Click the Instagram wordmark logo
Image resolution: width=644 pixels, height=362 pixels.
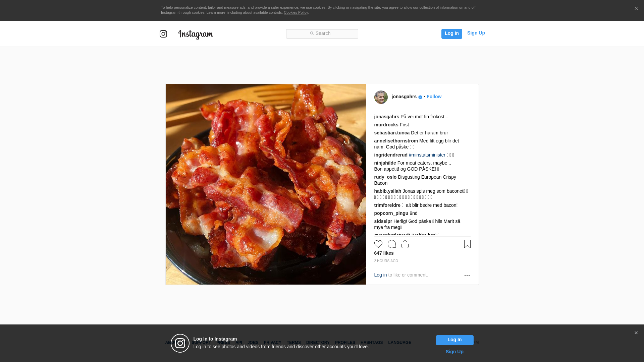click(x=196, y=35)
